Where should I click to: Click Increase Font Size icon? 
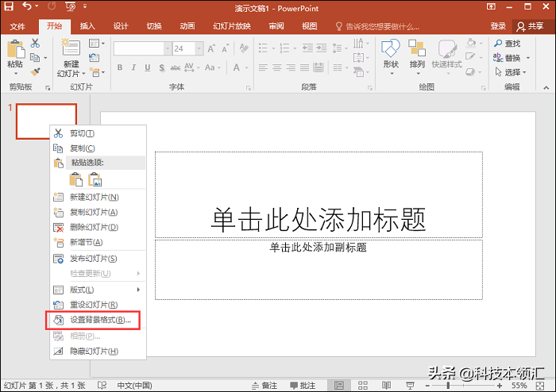211,48
